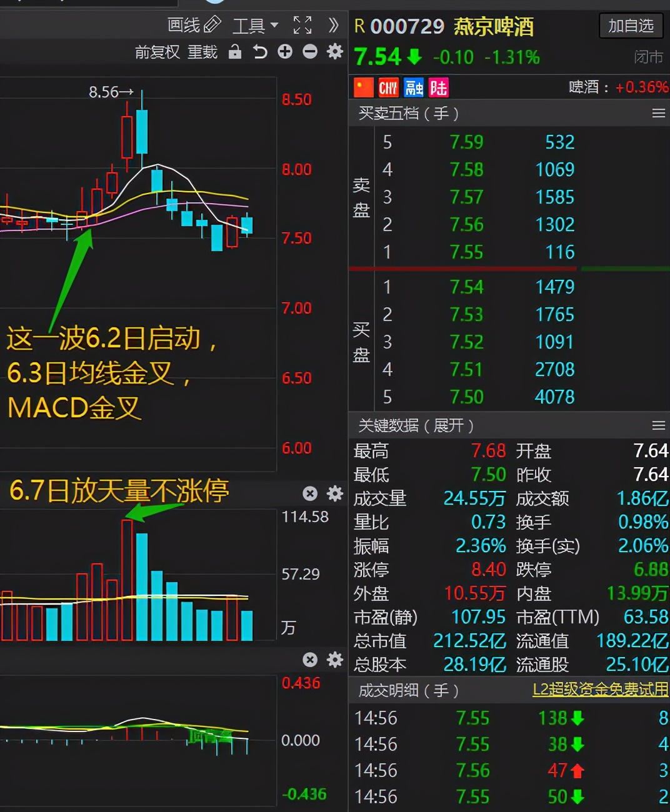Open fullscreen chart view with expand icon
The height and width of the screenshot is (812, 670).
click(302, 26)
